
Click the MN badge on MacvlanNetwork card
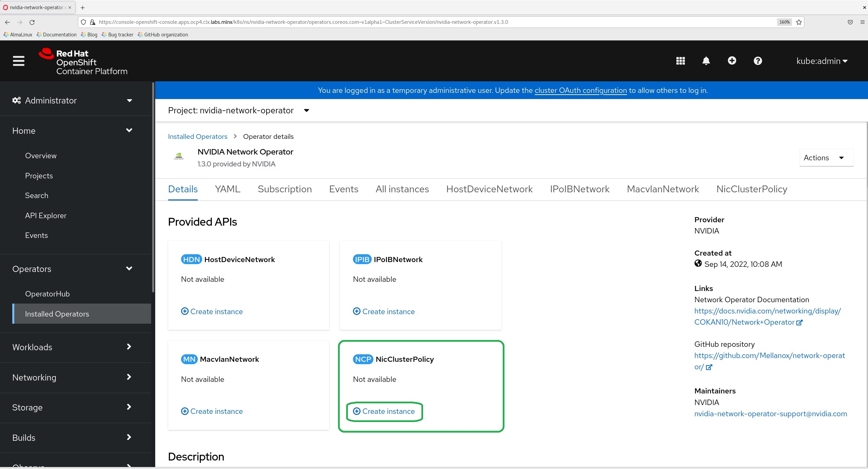(x=189, y=359)
